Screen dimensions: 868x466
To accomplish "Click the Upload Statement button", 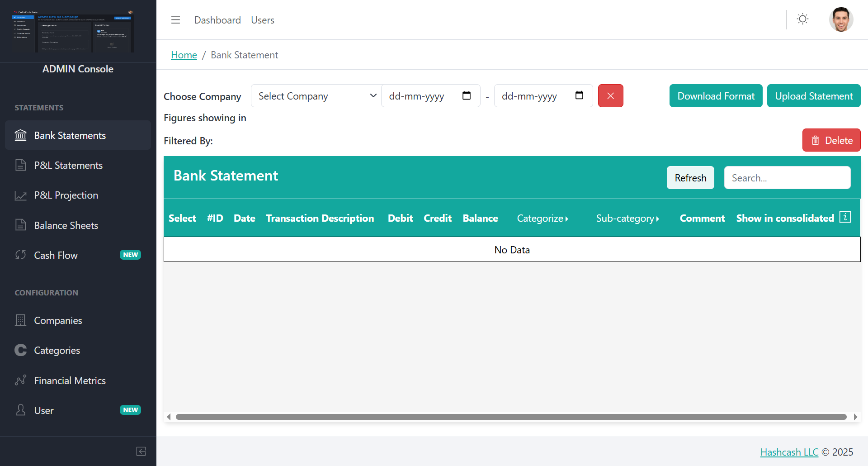I will (x=814, y=95).
